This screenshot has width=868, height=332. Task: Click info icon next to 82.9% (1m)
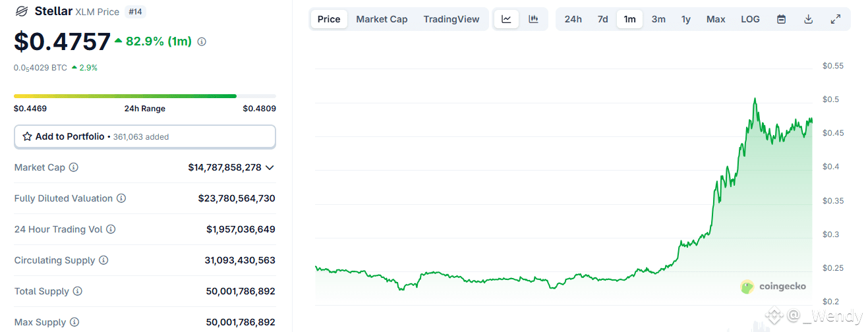(202, 41)
